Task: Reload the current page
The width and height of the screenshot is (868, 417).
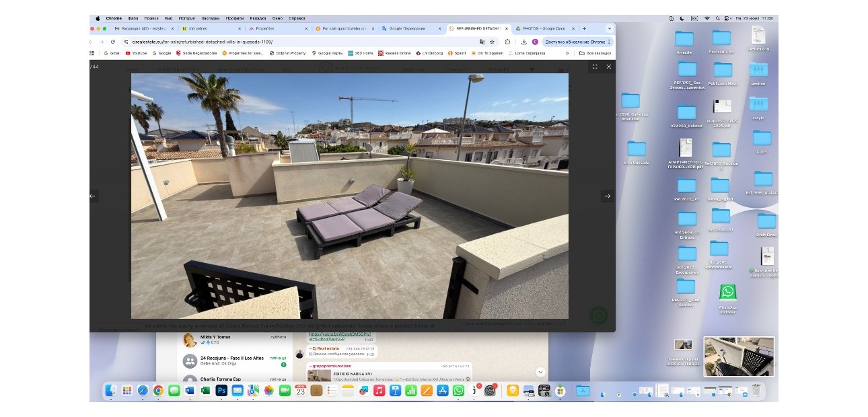Action: [112, 42]
